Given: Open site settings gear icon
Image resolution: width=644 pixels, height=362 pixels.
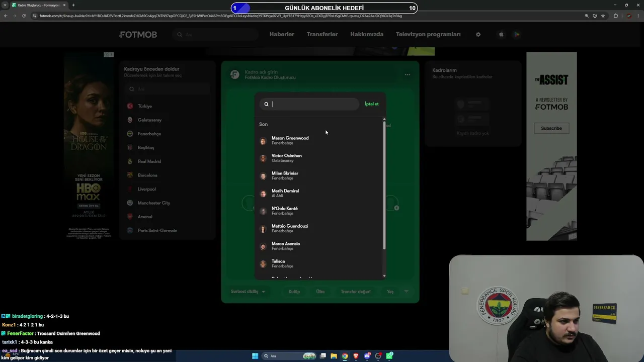Looking at the screenshot, I should tap(478, 34).
